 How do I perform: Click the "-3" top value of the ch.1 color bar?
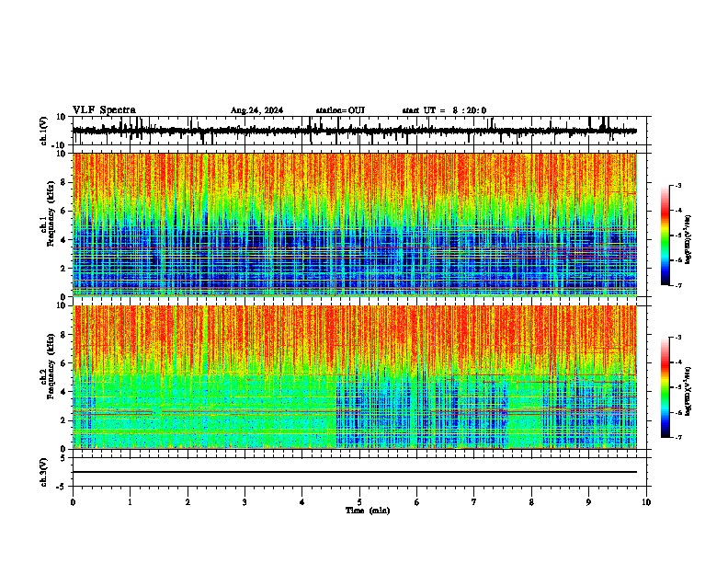[x=678, y=185]
